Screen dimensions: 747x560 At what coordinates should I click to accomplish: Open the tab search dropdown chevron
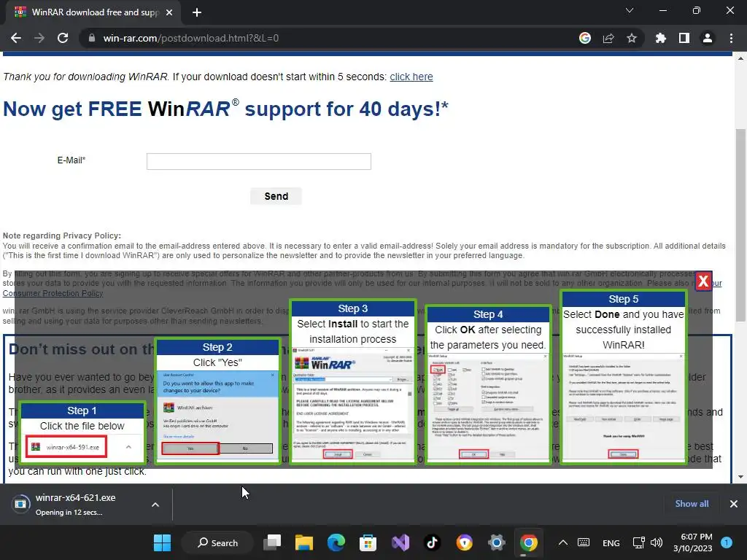coord(630,10)
